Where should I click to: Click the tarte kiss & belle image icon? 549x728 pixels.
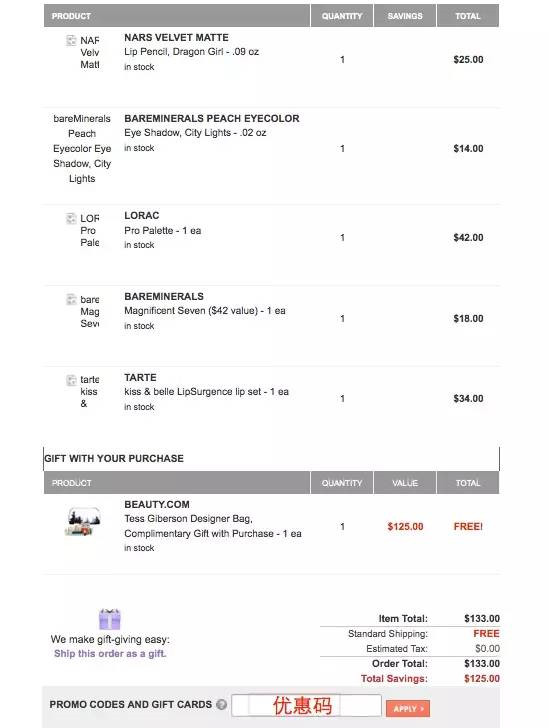71,380
